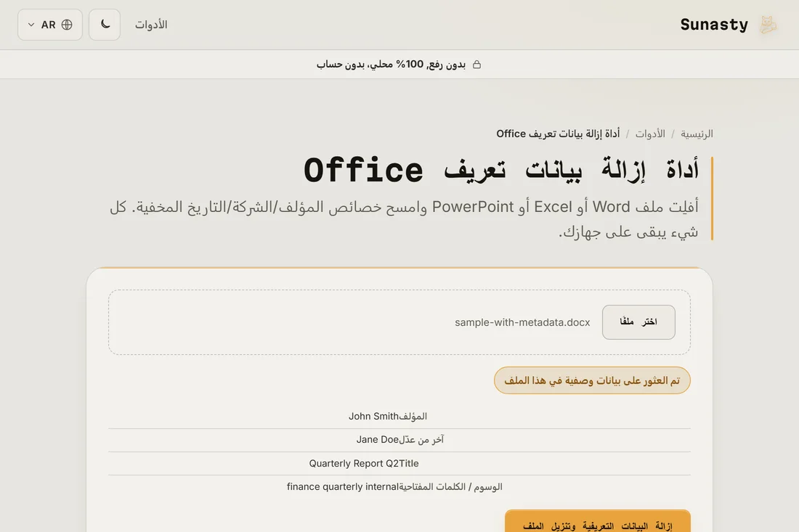
Task: Go to الرئيسية breadcrumb link
Action: [697, 134]
